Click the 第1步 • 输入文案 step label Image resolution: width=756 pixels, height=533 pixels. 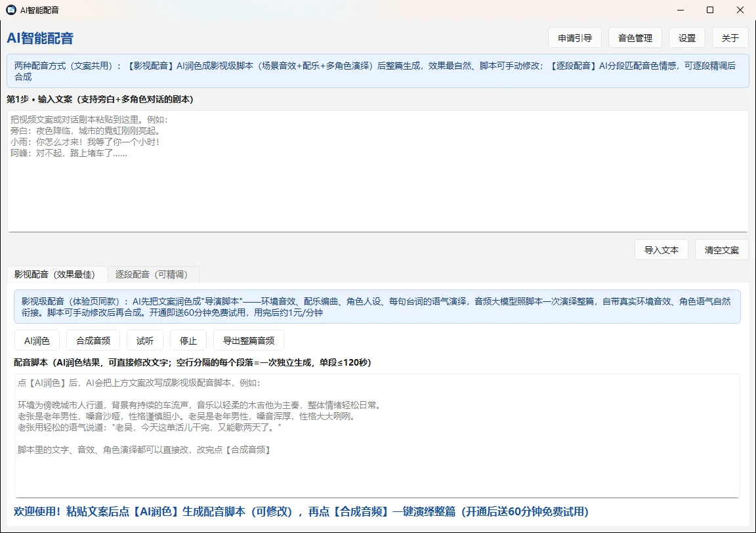pyautogui.click(x=100, y=99)
